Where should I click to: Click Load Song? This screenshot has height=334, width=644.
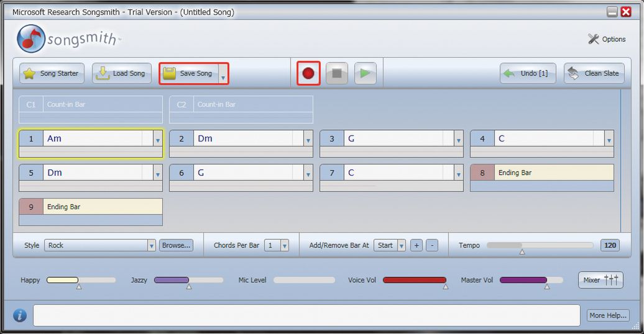click(x=122, y=73)
